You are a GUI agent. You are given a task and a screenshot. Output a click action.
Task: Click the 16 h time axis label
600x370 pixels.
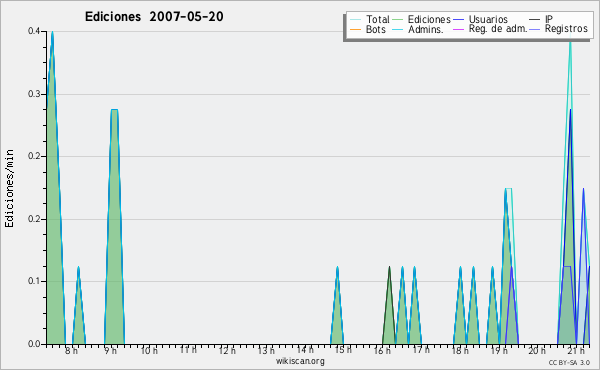382,350
